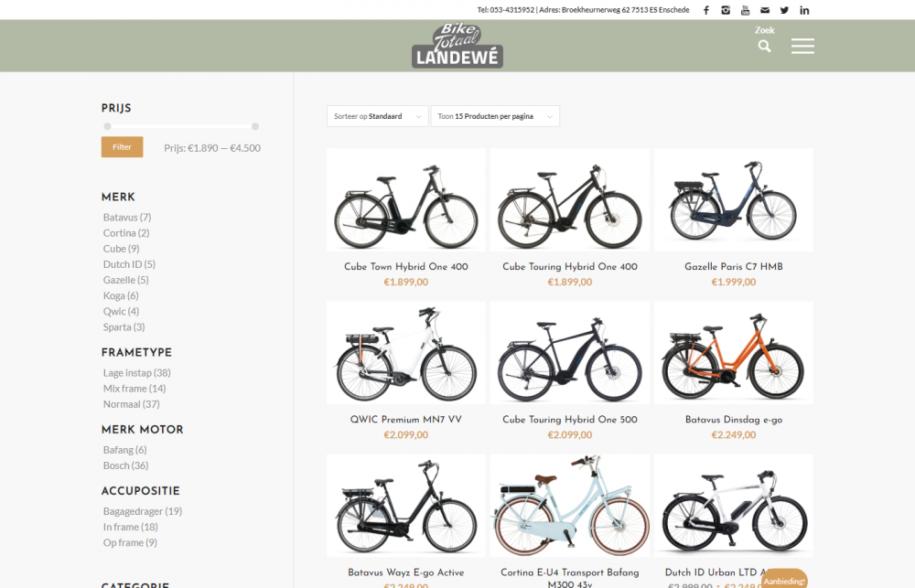Image resolution: width=915 pixels, height=588 pixels.
Task: Filter by brand Koga (6)
Action: [121, 295]
